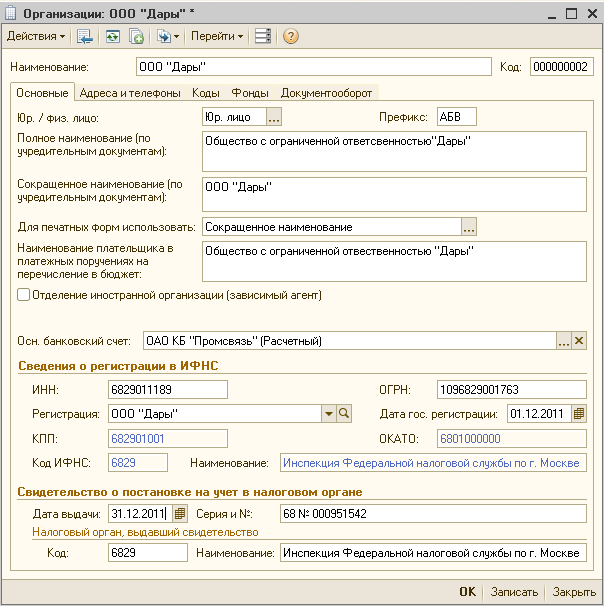Click the issuing tax authority Код field
This screenshot has height=606, width=604.
[148, 553]
